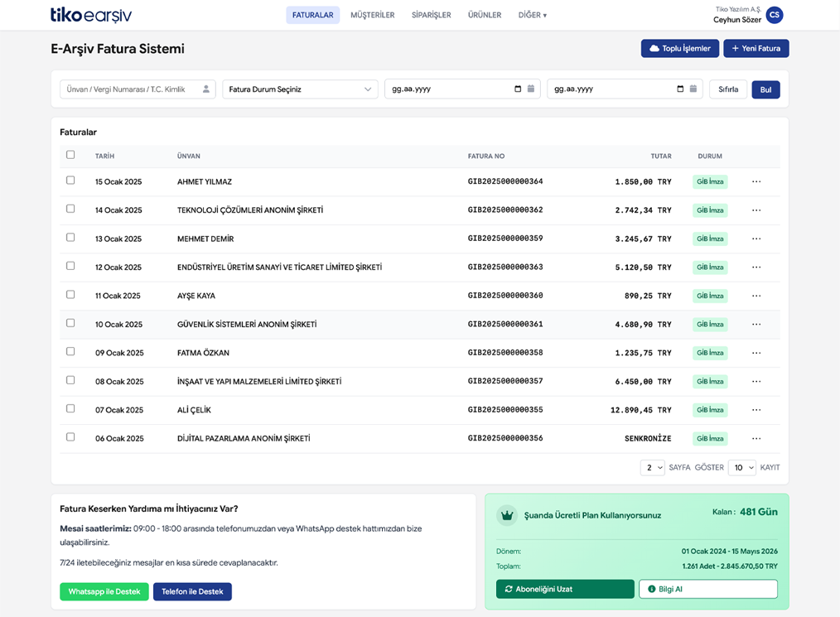Open row actions for MEHMET DEMİR invoice
840x617 pixels.
[x=756, y=239]
